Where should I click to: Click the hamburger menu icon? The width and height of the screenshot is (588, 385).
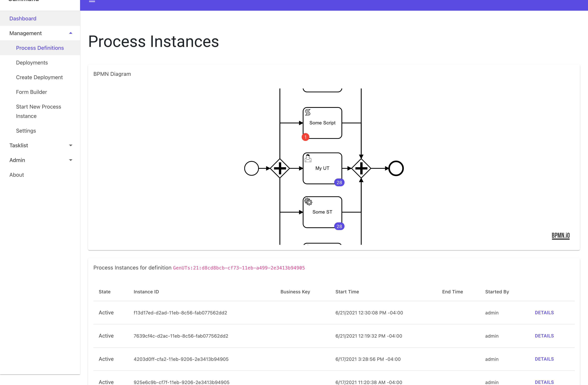tap(92, 1)
